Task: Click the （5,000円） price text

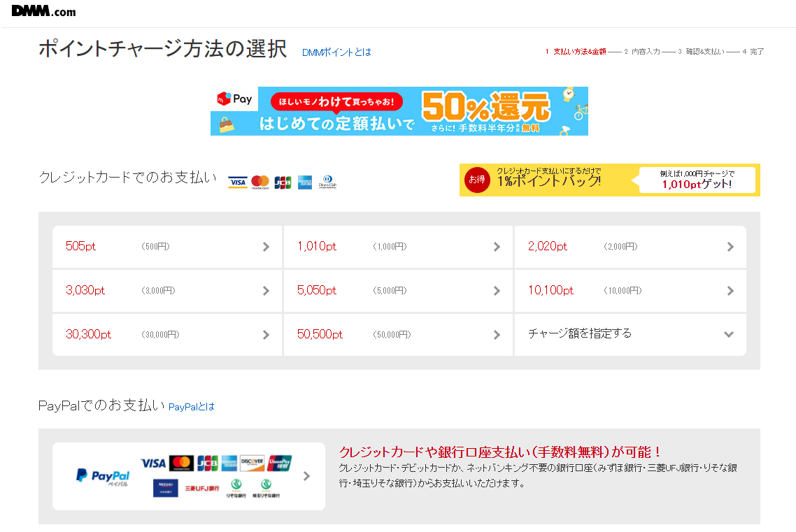Action: [390, 291]
